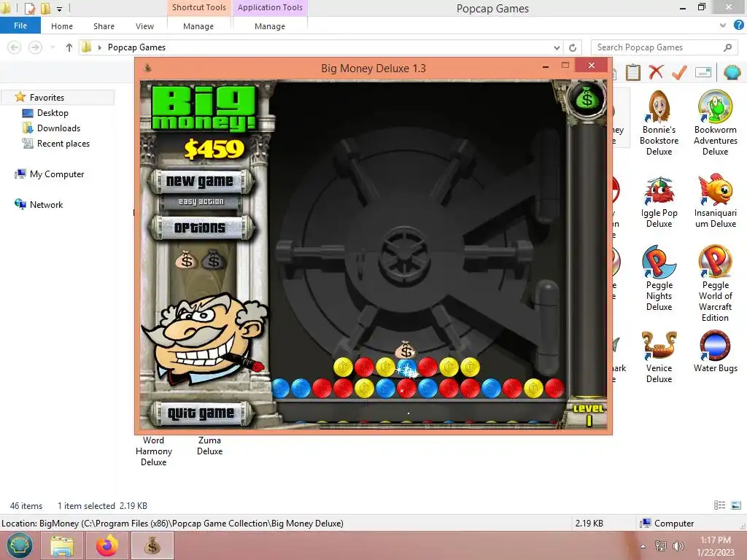
Task: Click the gray money bag in left panel
Action: click(x=214, y=260)
